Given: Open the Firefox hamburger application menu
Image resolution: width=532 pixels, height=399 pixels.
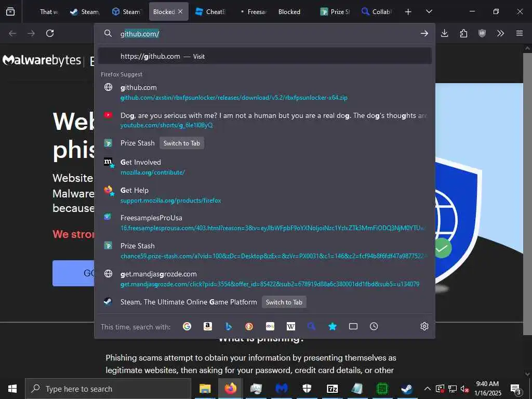Looking at the screenshot, I should point(520,33).
